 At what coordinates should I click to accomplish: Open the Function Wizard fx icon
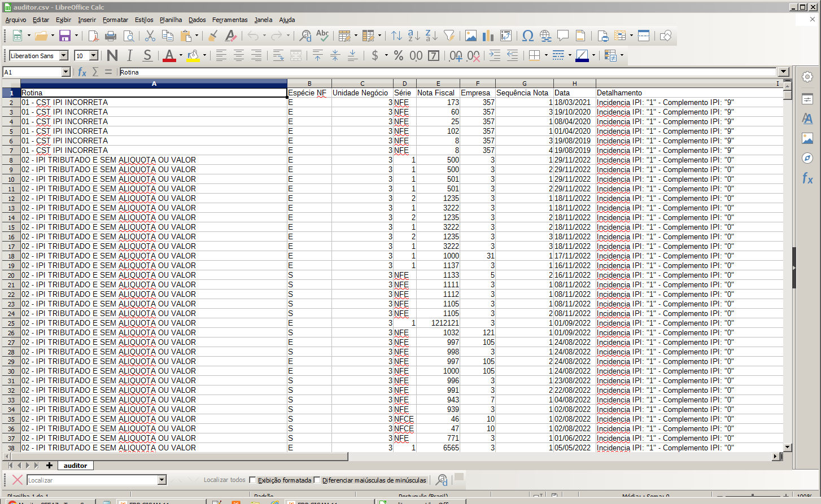tap(82, 72)
